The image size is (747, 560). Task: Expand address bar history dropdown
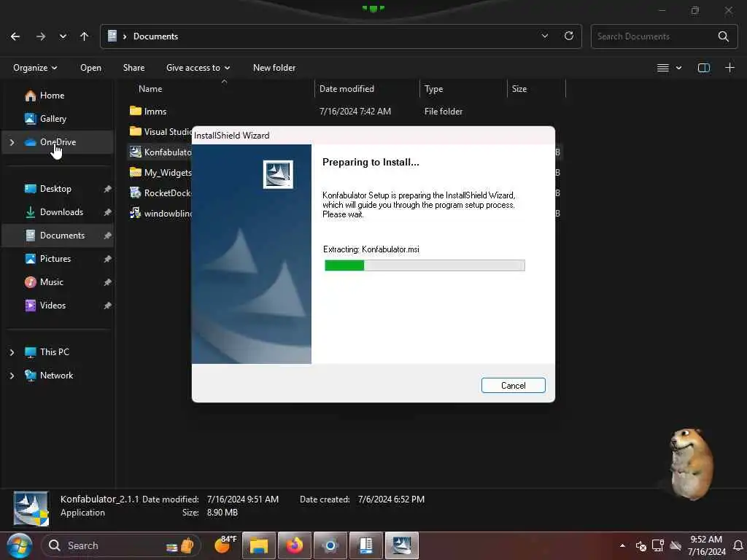pos(544,36)
